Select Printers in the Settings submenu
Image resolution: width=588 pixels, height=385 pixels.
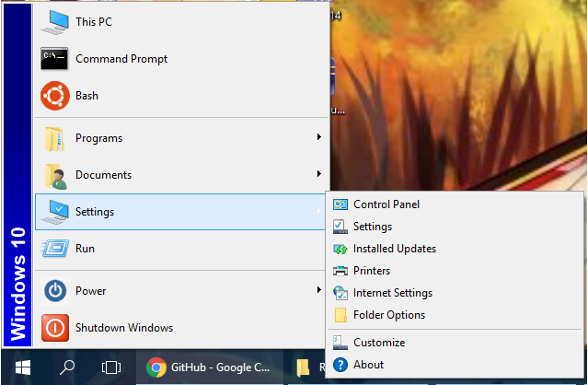coord(455,271)
